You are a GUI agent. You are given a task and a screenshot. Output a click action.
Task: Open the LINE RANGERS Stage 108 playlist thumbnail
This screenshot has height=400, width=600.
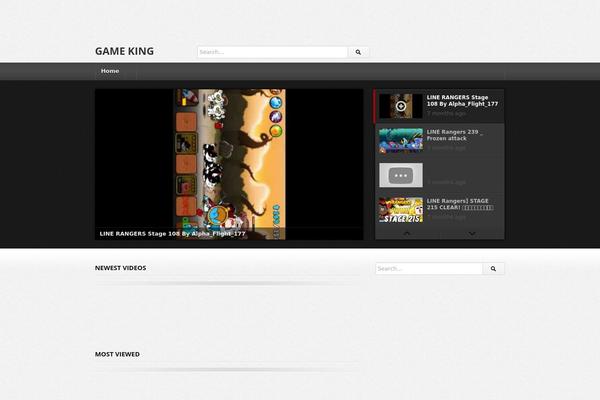point(401,106)
